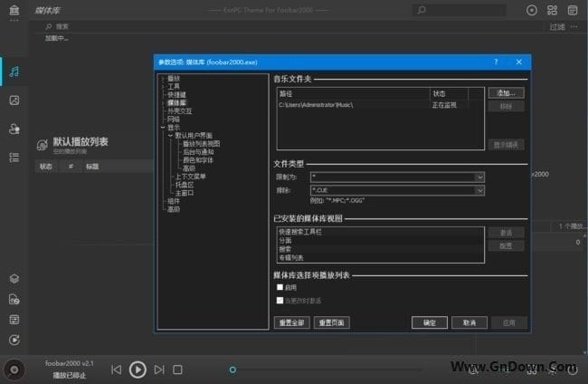Select 托盘区 in the preferences tree
This screenshot has height=384, width=588.
(185, 185)
